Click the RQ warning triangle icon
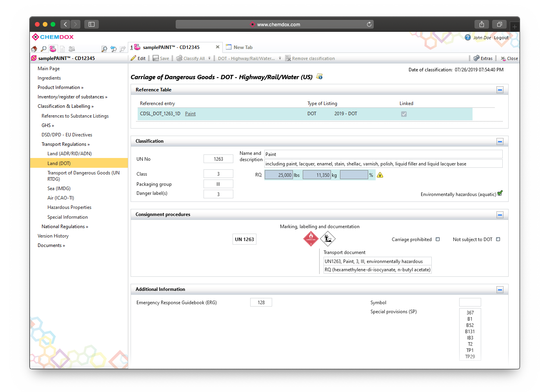 coord(380,175)
